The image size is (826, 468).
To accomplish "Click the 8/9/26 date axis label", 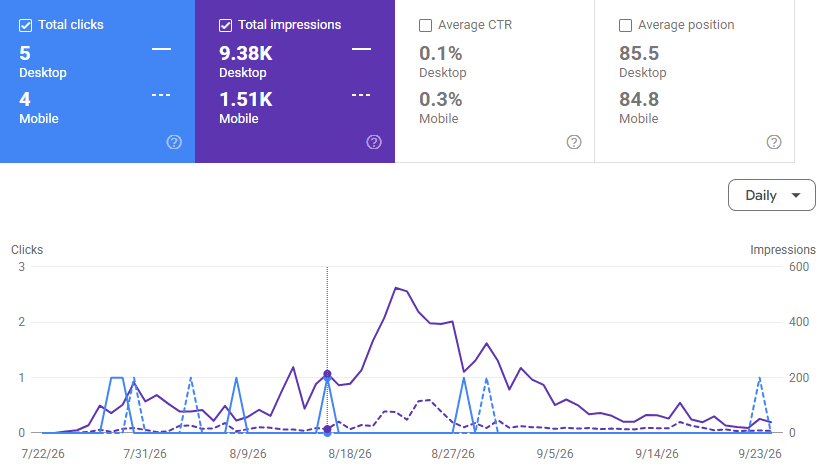I will point(248,454).
